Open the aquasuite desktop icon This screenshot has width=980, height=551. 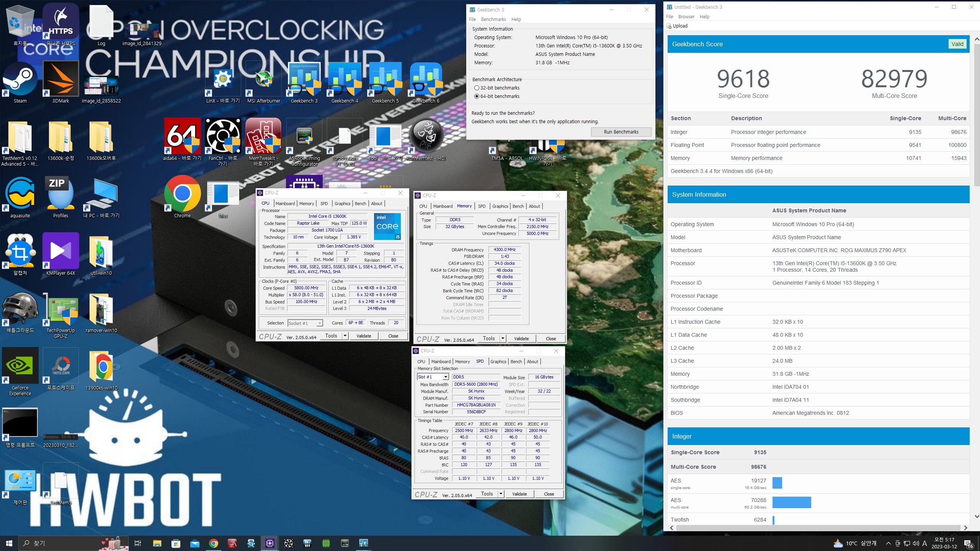20,196
